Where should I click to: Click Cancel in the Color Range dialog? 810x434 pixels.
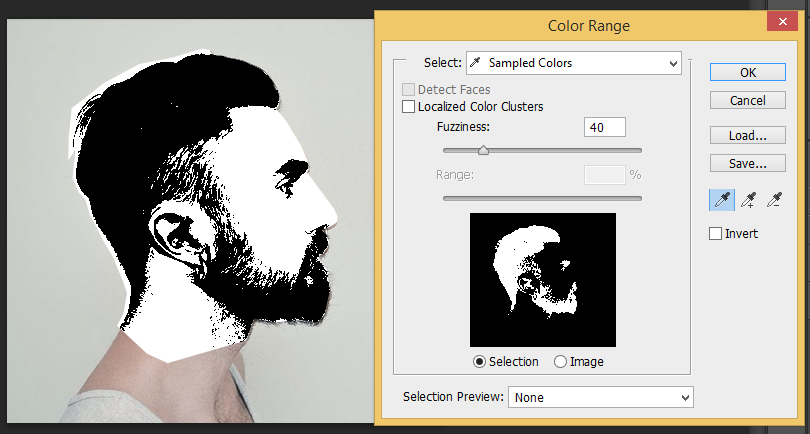[748, 100]
